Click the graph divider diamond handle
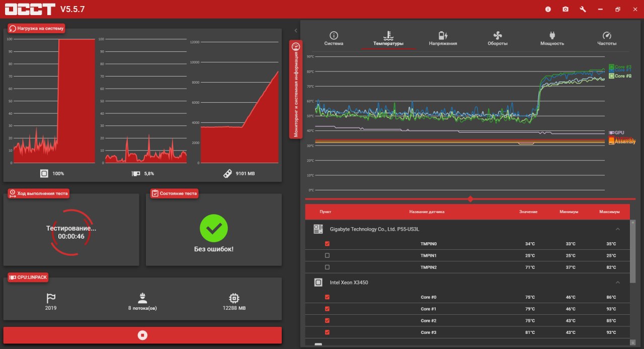The image size is (644, 349). [x=470, y=199]
